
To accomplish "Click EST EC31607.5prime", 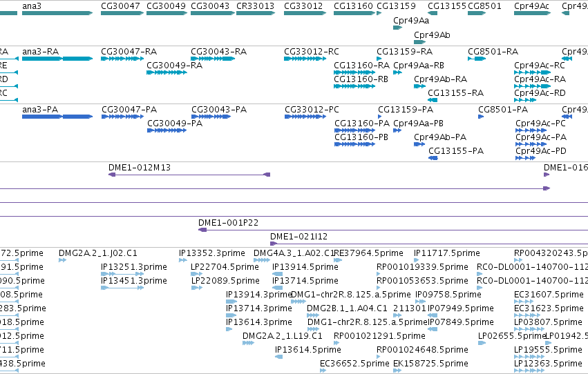I will [x=524, y=302].
